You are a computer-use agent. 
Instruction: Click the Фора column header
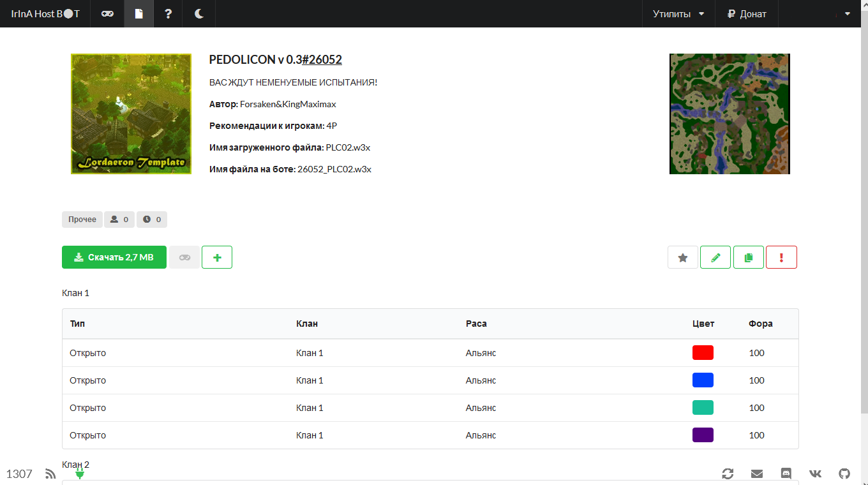point(761,324)
